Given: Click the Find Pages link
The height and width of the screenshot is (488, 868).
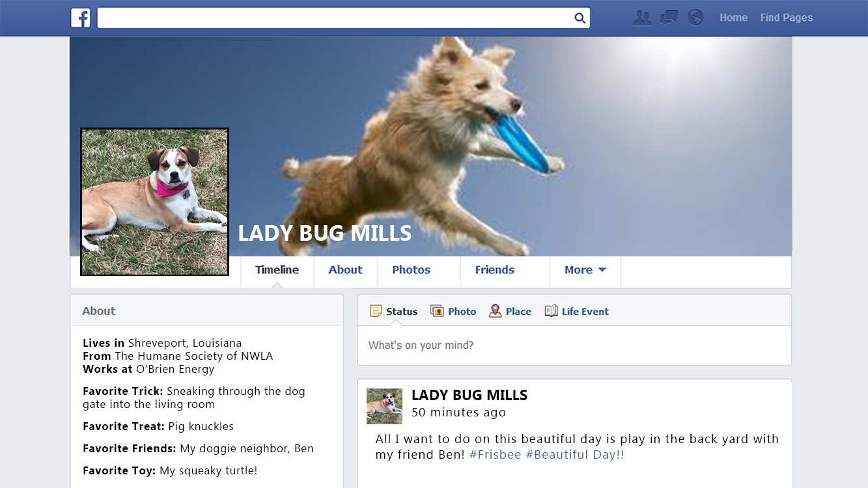Looking at the screenshot, I should tap(787, 18).
